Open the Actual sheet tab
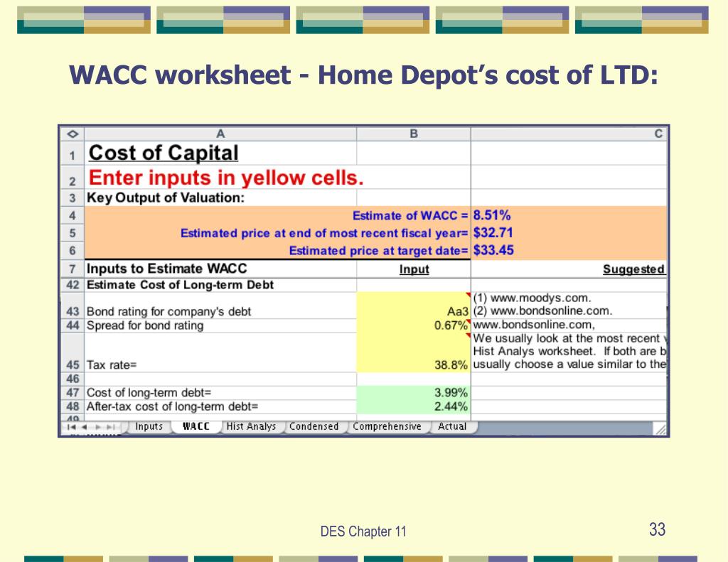 pyautogui.click(x=452, y=426)
